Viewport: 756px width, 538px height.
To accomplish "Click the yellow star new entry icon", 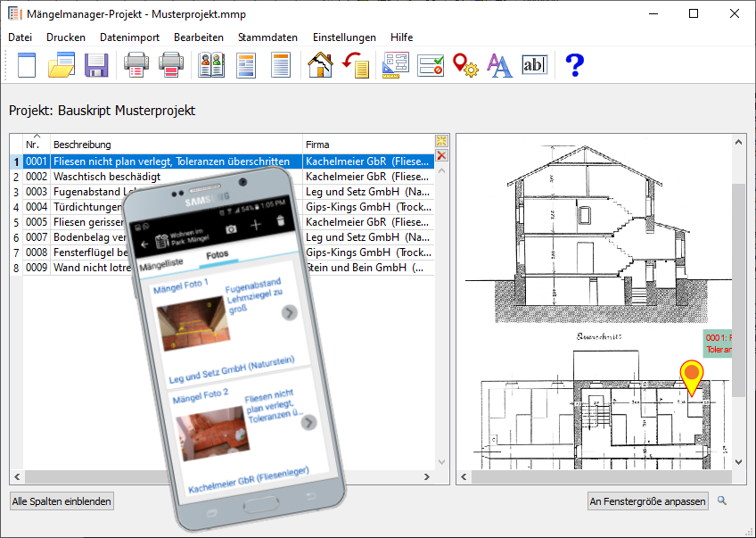I will coord(441,142).
